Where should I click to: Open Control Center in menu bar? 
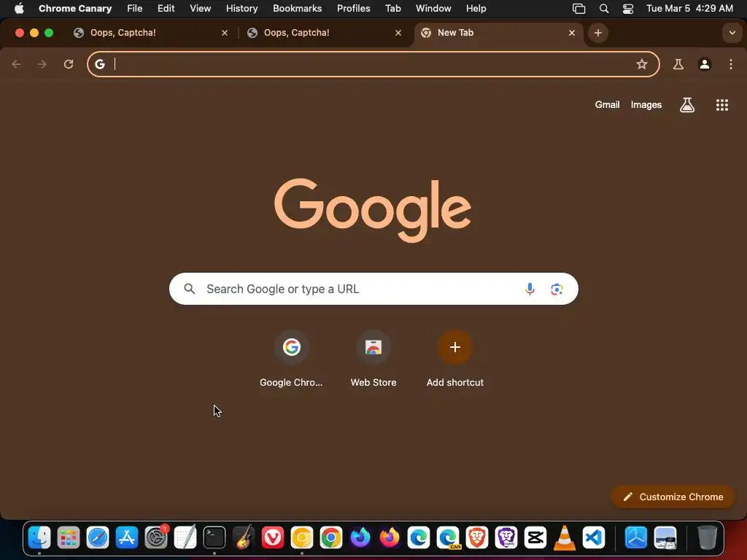(x=628, y=8)
